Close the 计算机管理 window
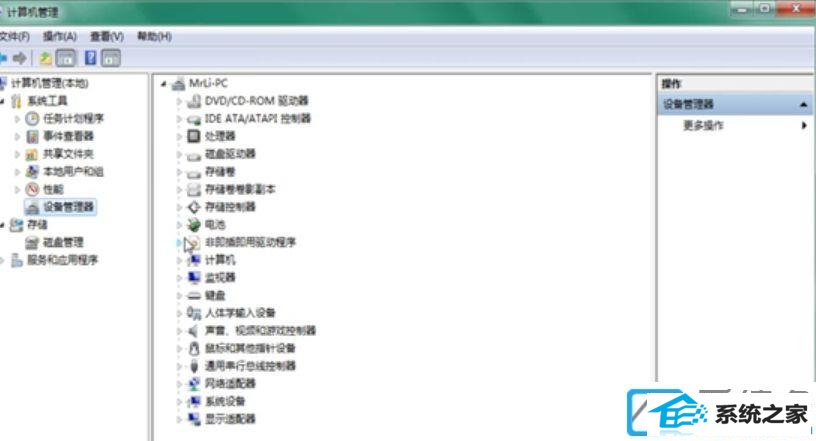Image resolution: width=816 pixels, height=441 pixels. [x=796, y=8]
